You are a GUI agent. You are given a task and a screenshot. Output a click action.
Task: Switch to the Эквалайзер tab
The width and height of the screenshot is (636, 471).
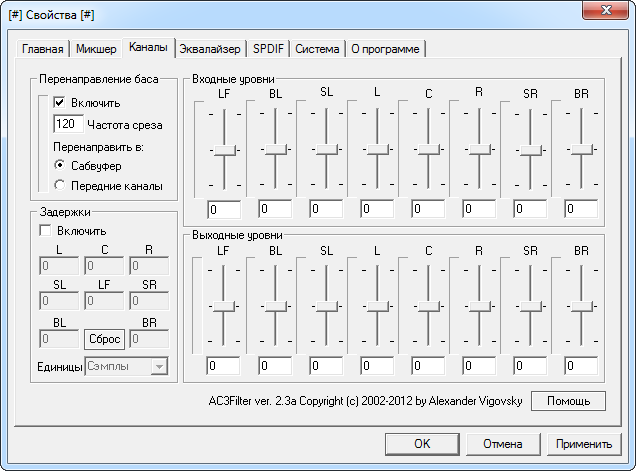coord(211,48)
